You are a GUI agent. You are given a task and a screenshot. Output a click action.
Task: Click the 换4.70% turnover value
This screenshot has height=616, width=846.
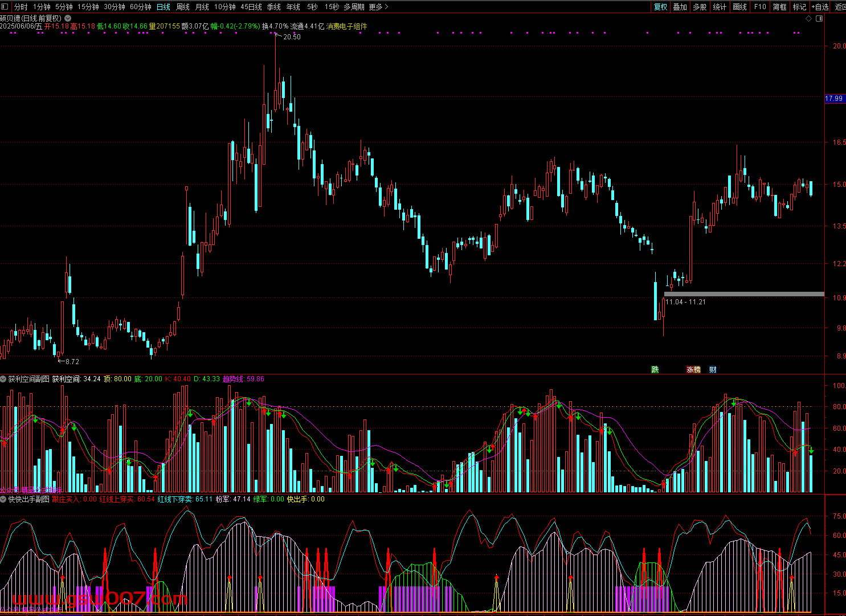(275, 26)
